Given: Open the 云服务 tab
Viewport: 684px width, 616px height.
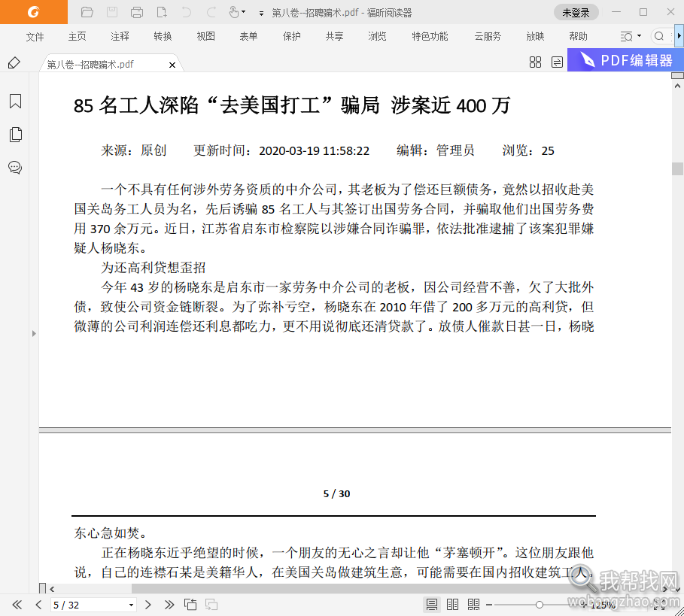Looking at the screenshot, I should [x=488, y=37].
